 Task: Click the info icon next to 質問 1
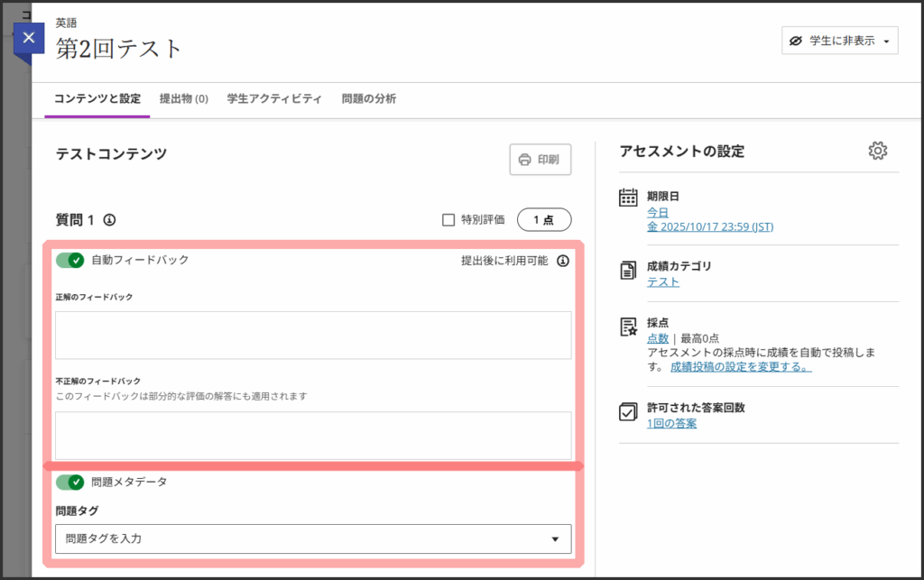coord(109,219)
